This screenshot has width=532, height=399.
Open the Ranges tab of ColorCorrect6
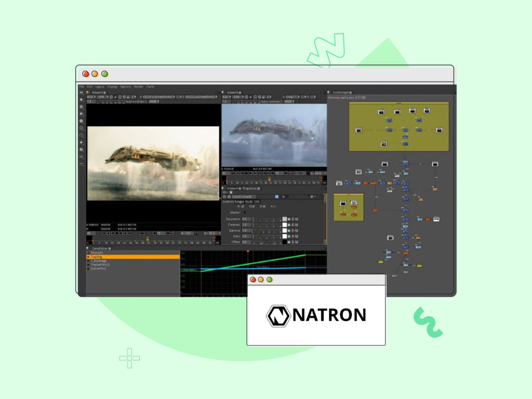point(238,202)
